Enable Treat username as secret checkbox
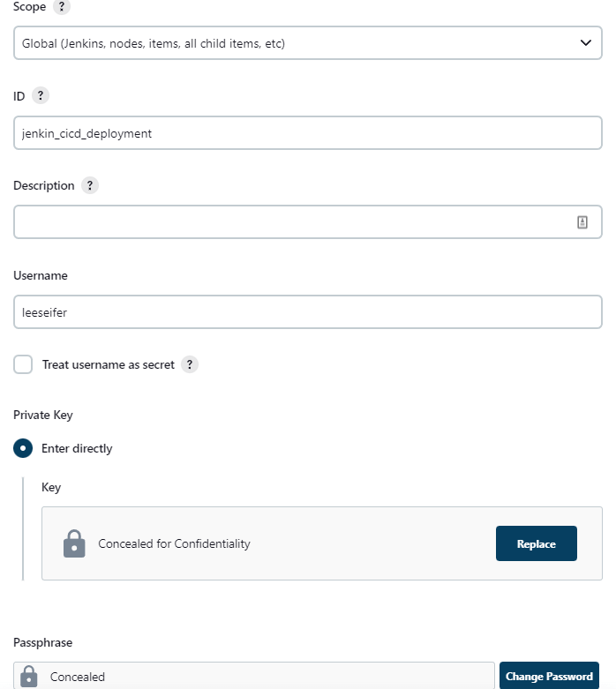Image resolution: width=616 pixels, height=689 pixels. coord(23,364)
